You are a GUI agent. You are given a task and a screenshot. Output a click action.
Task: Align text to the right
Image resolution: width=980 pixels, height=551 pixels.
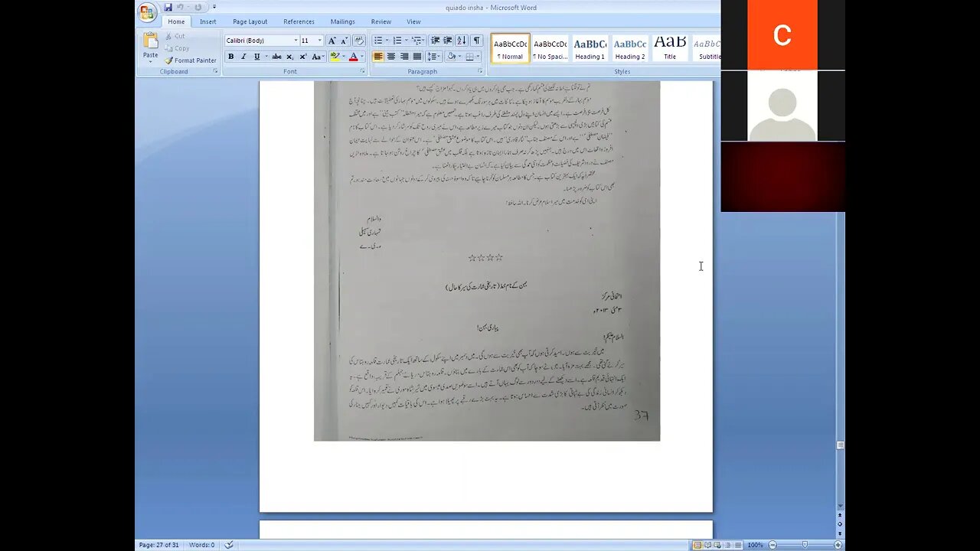pos(404,57)
